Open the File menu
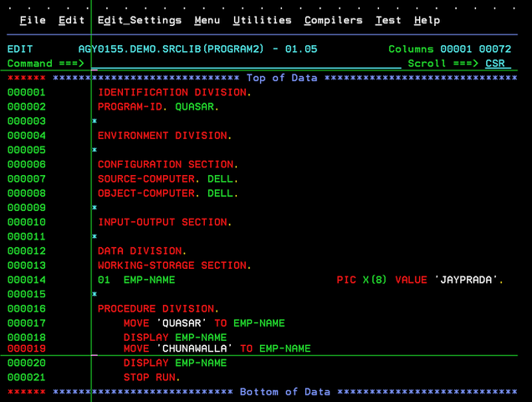The height and width of the screenshot is (402, 532). click(33, 20)
